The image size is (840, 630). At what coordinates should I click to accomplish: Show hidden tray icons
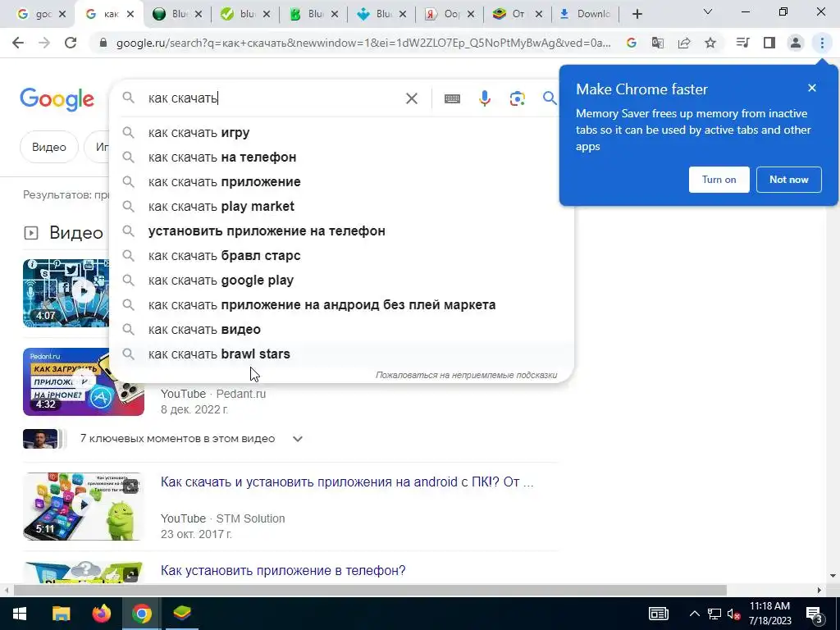694,614
